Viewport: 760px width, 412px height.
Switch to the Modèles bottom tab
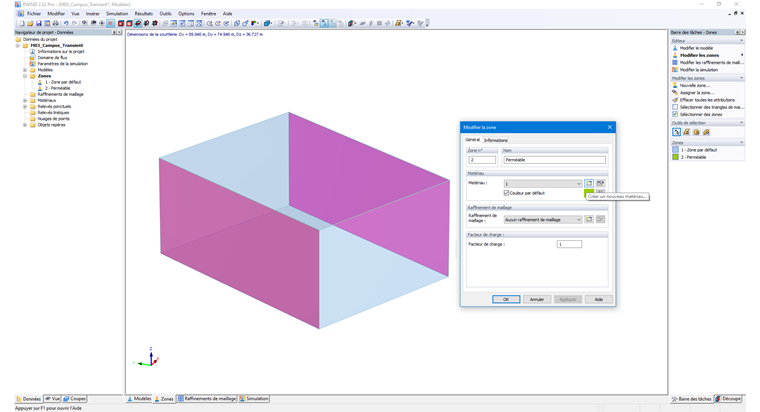tap(139, 398)
